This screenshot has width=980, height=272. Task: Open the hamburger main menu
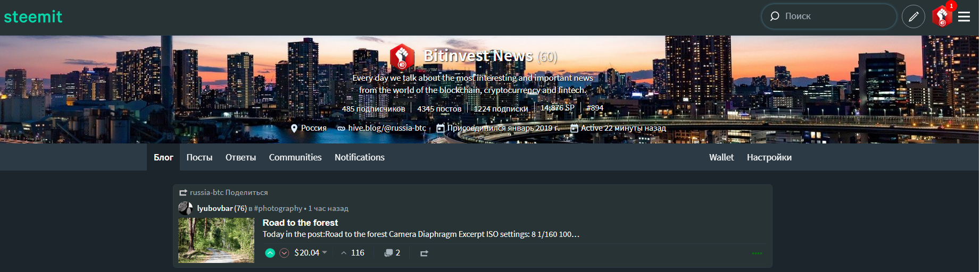964,16
